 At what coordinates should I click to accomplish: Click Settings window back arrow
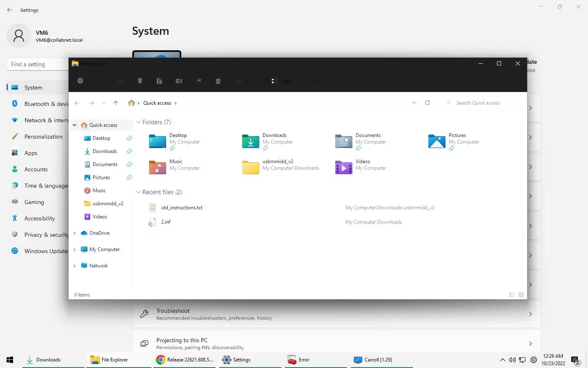point(10,10)
